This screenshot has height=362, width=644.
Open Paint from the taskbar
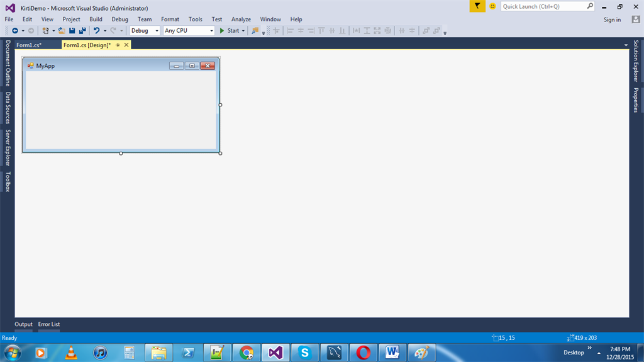pyautogui.click(x=421, y=353)
